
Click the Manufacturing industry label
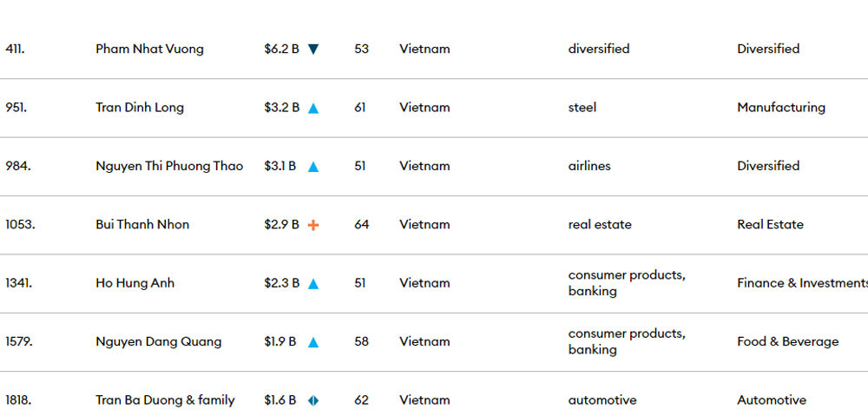(780, 108)
